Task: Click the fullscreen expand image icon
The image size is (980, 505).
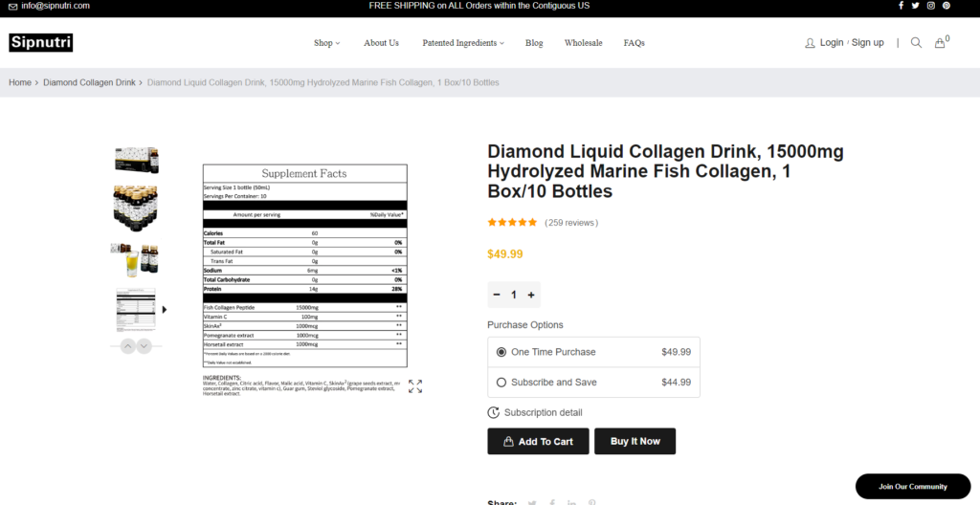Action: pyautogui.click(x=415, y=386)
